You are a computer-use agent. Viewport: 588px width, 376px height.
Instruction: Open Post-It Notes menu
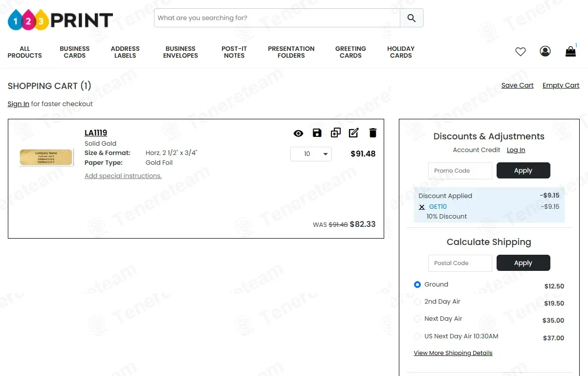pos(234,52)
